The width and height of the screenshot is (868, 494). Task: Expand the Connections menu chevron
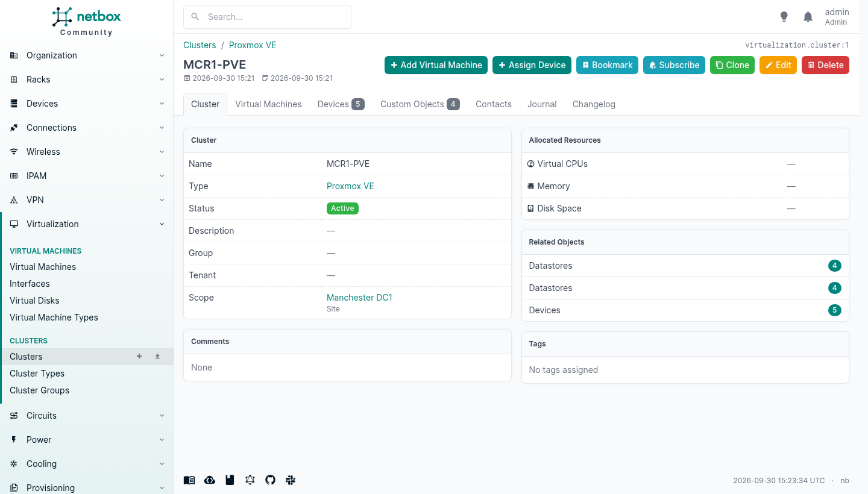[162, 128]
